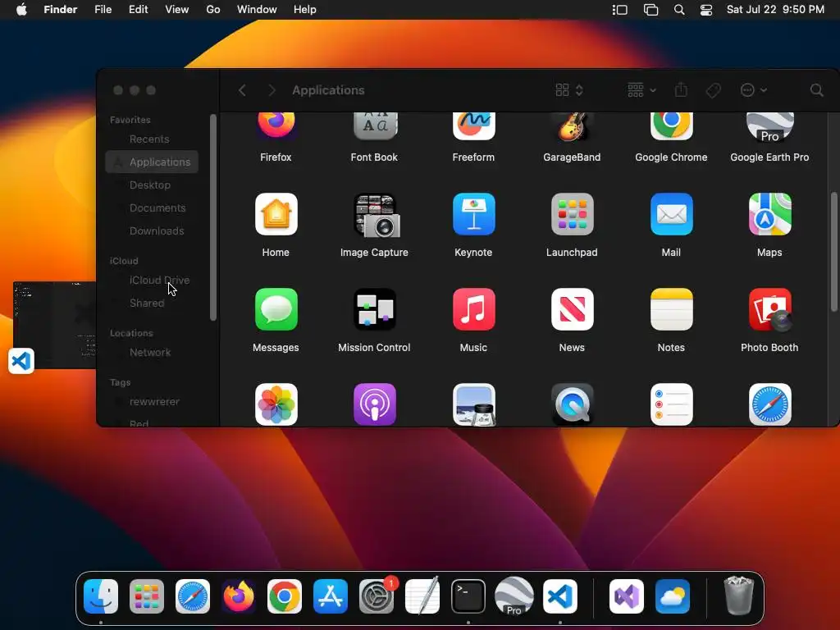Open the Edit menu
Viewport: 840px width, 630px height.
click(138, 10)
